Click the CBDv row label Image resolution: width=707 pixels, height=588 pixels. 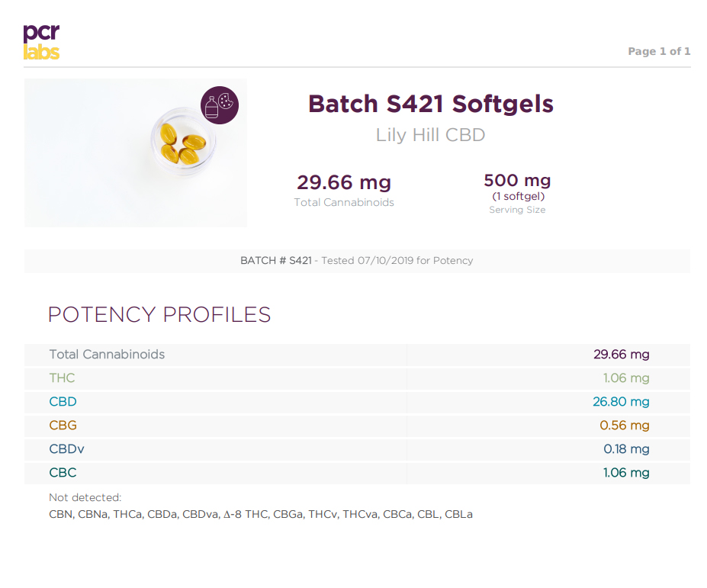66,448
